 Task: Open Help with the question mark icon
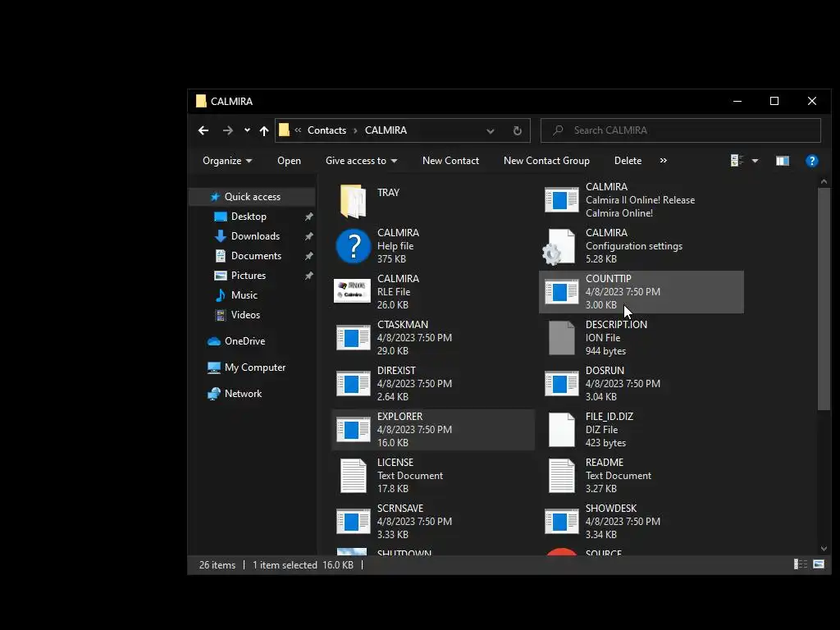point(811,161)
